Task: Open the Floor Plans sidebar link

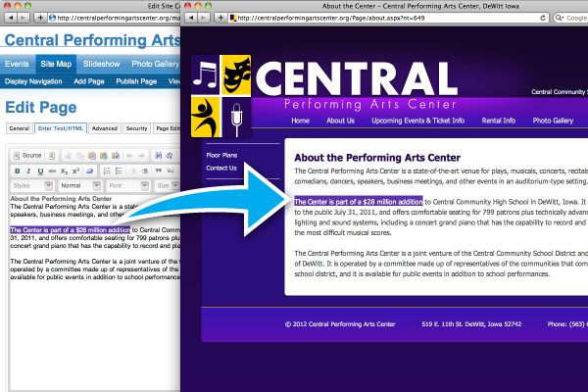Action: pos(221,155)
